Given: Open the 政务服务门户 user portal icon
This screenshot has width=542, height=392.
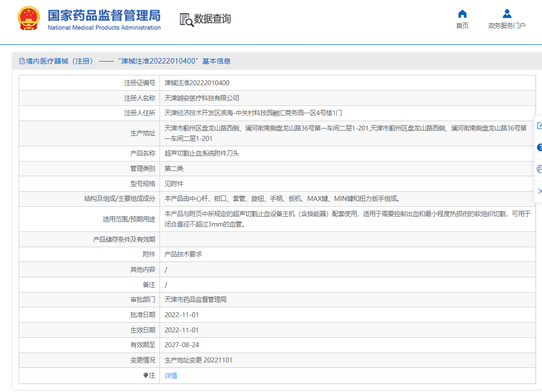Looking at the screenshot, I should point(507,14).
